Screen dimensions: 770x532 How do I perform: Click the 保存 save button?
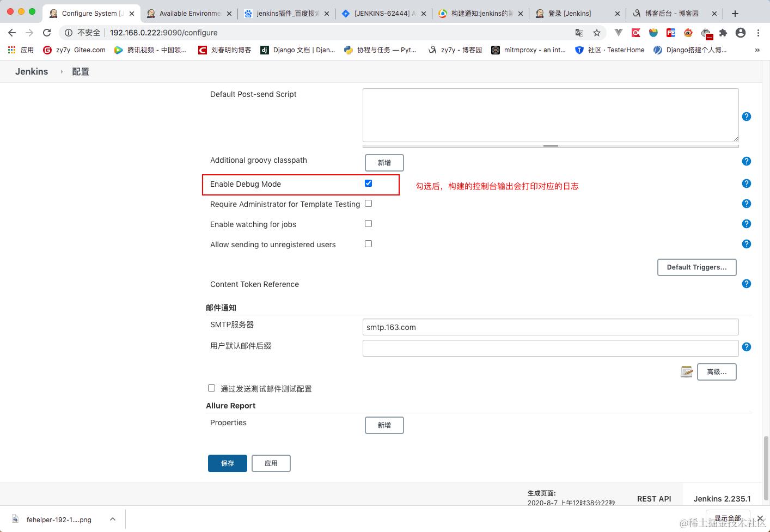pos(228,463)
